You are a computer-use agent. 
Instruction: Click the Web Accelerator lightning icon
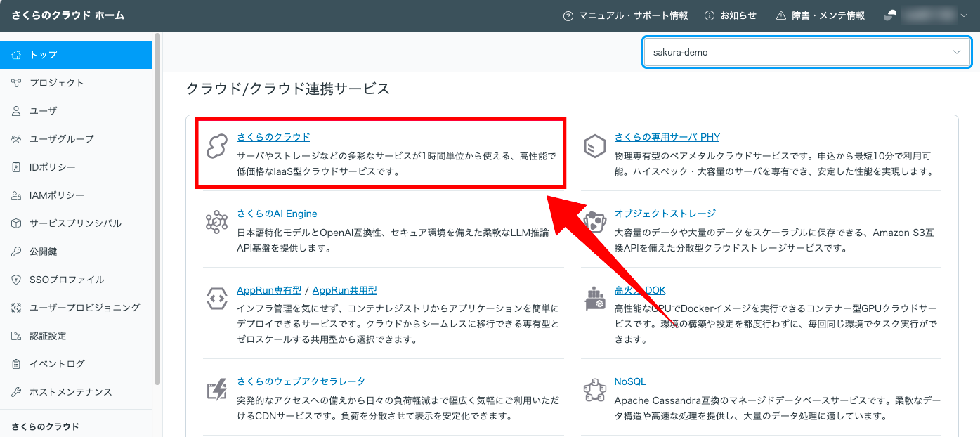tap(216, 390)
